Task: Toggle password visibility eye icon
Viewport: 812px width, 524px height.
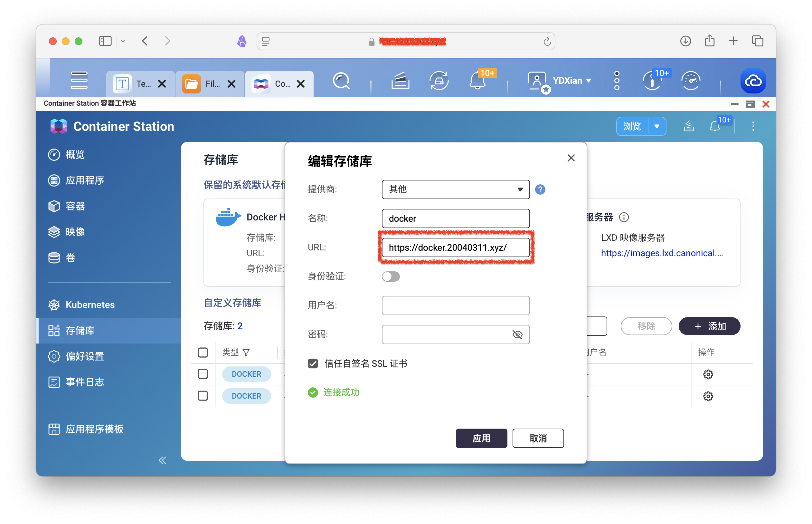Action: point(517,335)
